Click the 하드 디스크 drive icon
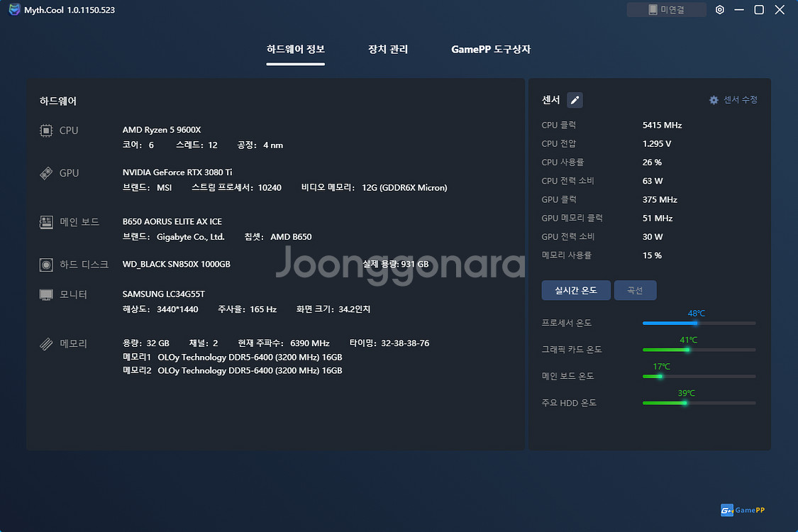Image resolution: width=798 pixels, height=532 pixels. 46,265
